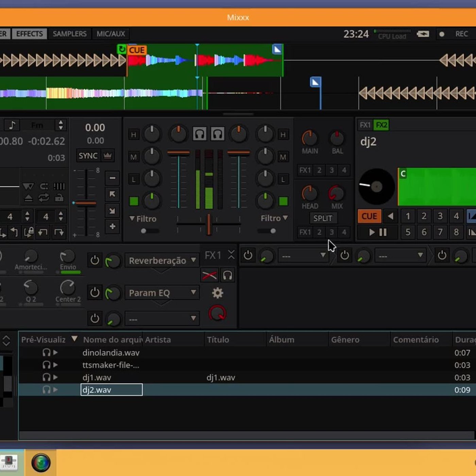Toggle left channel headphone cue button
Image resolution: width=476 pixels, height=476 pixels.
click(x=200, y=134)
